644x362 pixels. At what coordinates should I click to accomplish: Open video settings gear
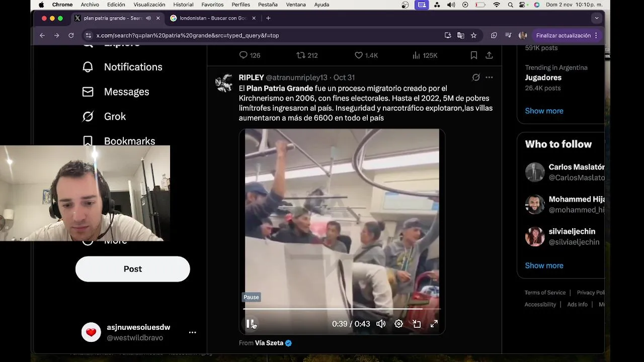[x=398, y=324]
